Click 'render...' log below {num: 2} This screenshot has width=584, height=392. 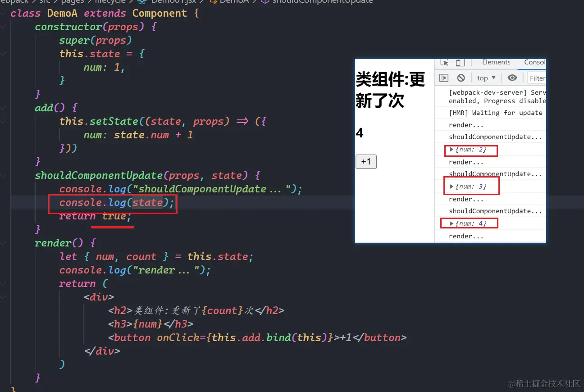[466, 162]
